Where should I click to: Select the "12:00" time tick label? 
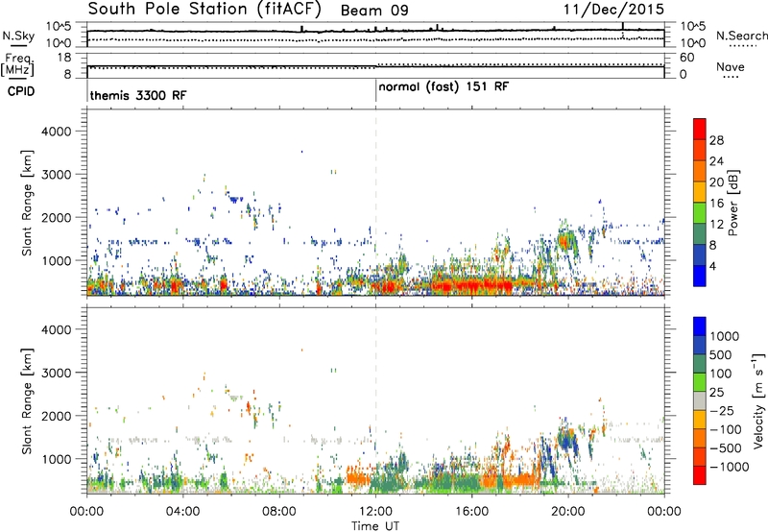375,512
